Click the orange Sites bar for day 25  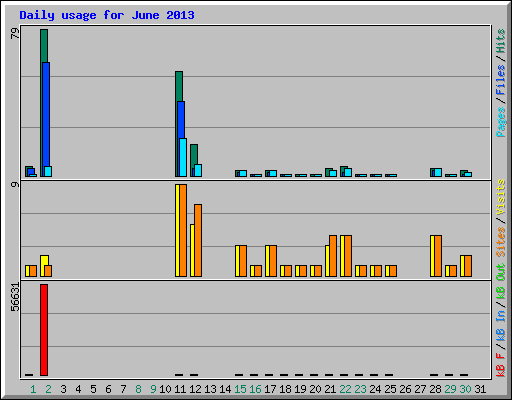pyautogui.click(x=393, y=271)
